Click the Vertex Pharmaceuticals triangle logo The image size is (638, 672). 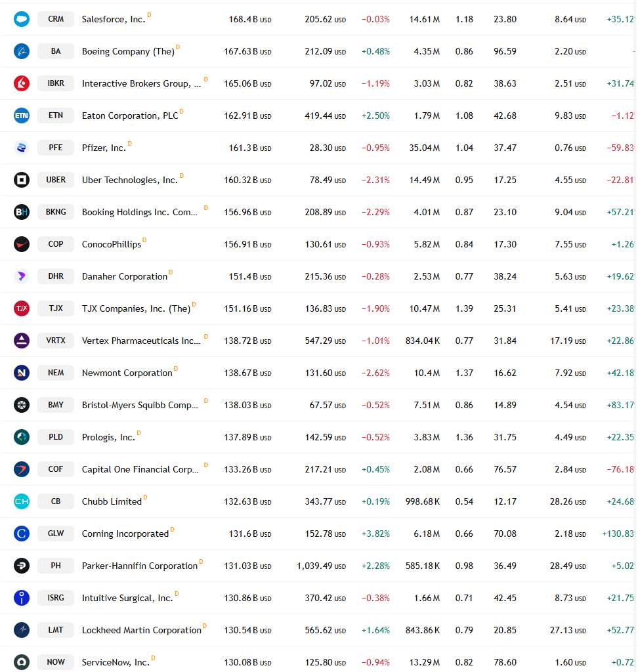(22, 341)
